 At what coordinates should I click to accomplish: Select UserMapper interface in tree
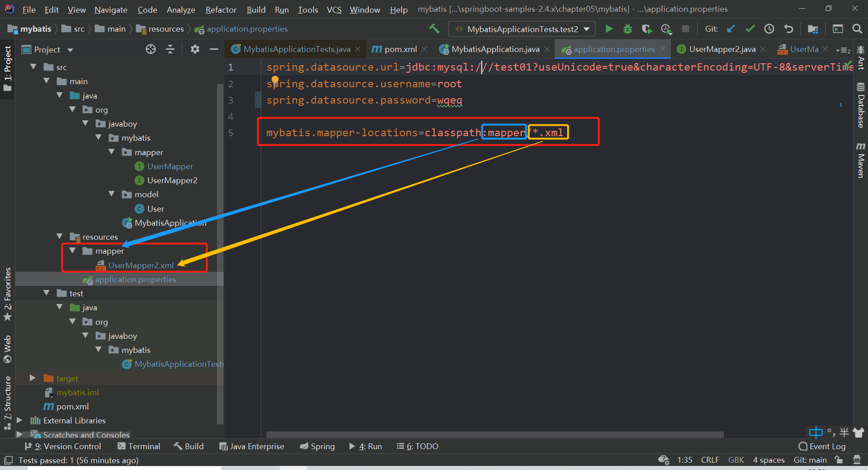170,166
